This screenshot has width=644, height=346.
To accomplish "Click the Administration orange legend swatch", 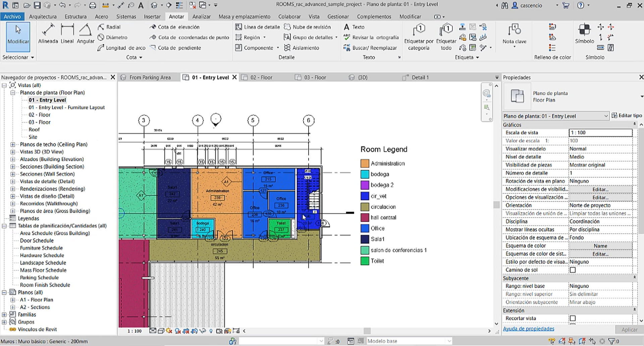I will 365,163.
